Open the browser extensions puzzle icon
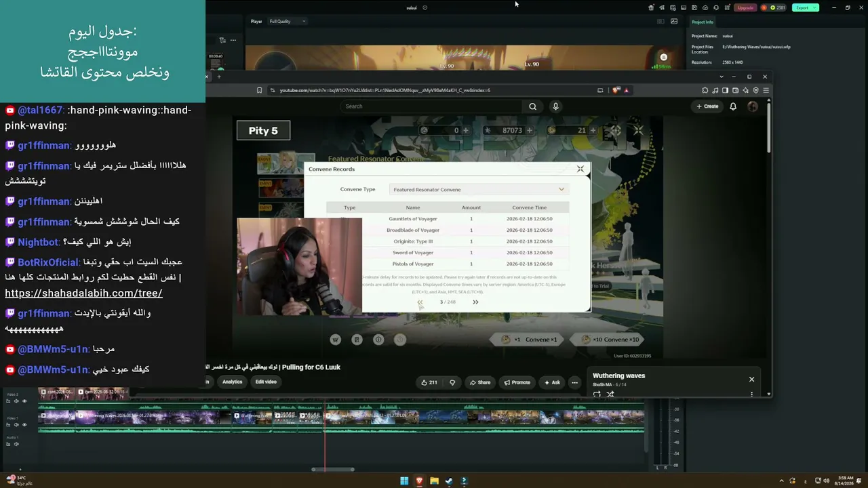The height and width of the screenshot is (488, 868). click(x=705, y=90)
